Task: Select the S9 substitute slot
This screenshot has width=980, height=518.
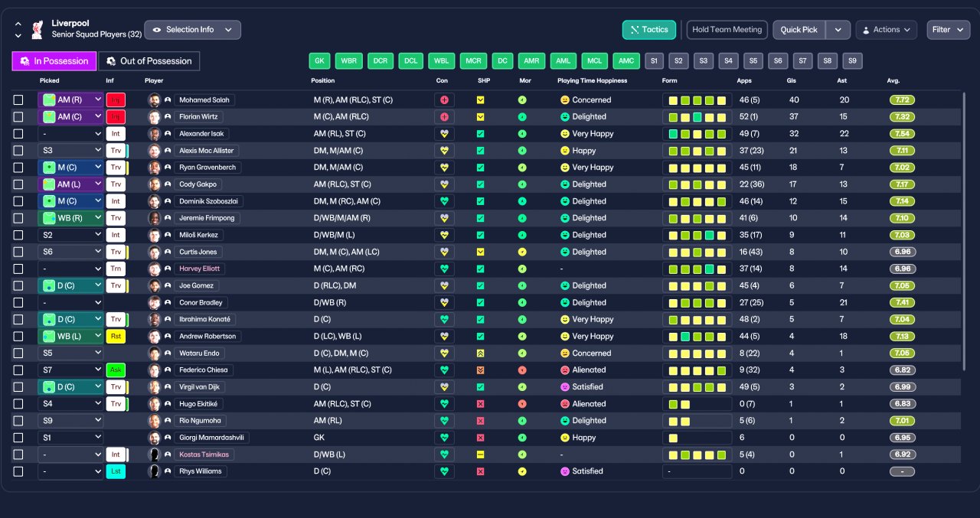Action: coord(852,61)
